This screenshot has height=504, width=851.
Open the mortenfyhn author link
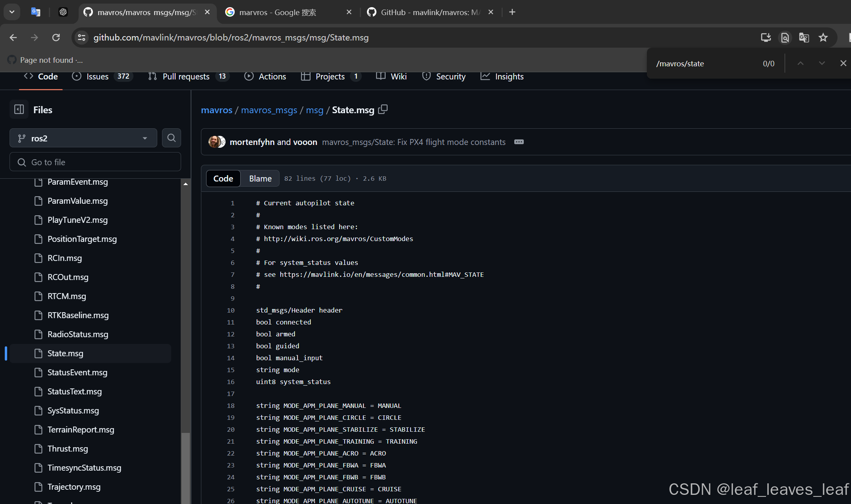tap(252, 142)
